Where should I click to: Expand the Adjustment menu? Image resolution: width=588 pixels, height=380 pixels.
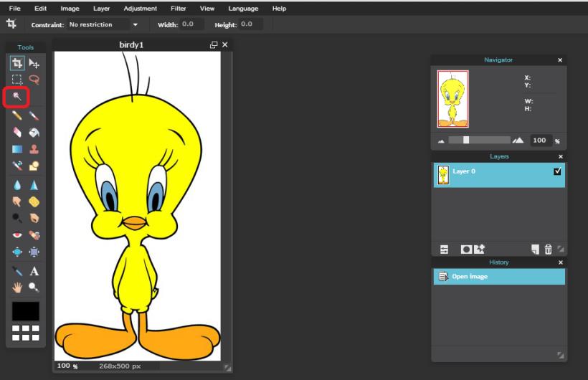point(140,9)
